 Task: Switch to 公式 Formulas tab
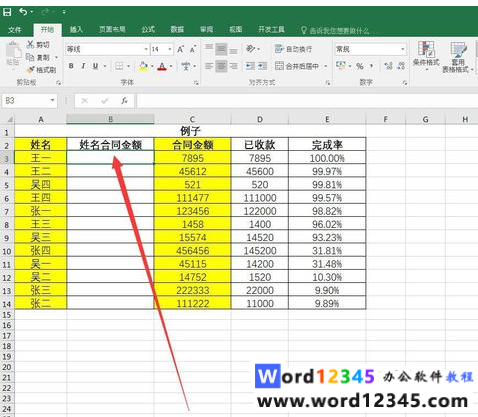tap(148, 30)
